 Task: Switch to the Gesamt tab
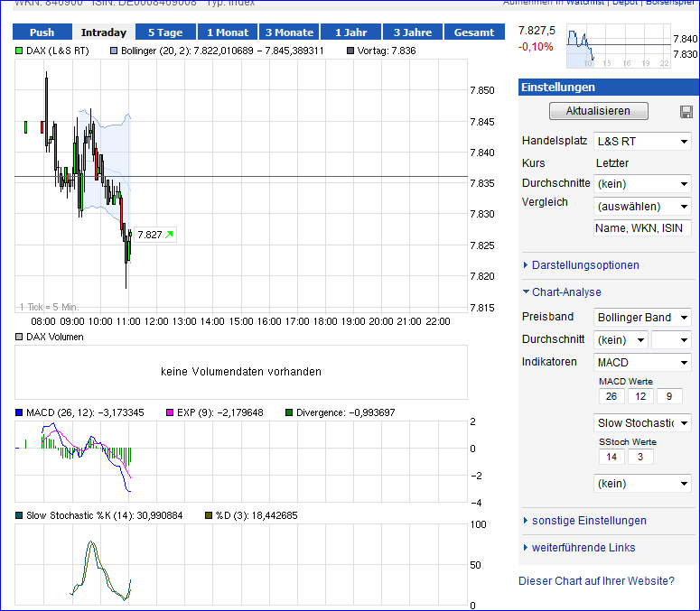click(474, 32)
